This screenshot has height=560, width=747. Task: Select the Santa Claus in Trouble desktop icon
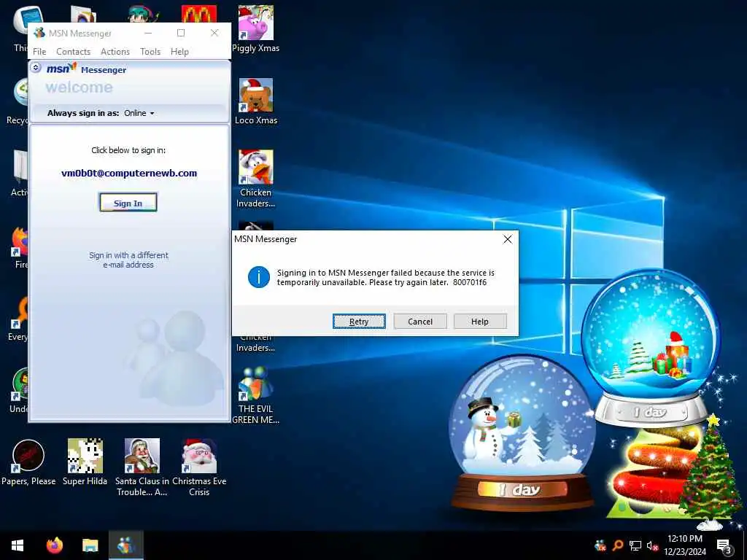tap(142, 467)
